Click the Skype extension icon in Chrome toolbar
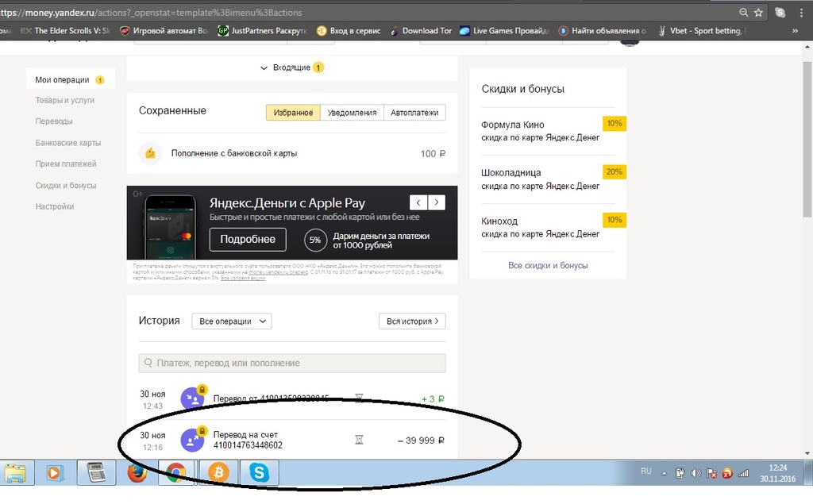The height and width of the screenshot is (504, 813). tap(780, 13)
